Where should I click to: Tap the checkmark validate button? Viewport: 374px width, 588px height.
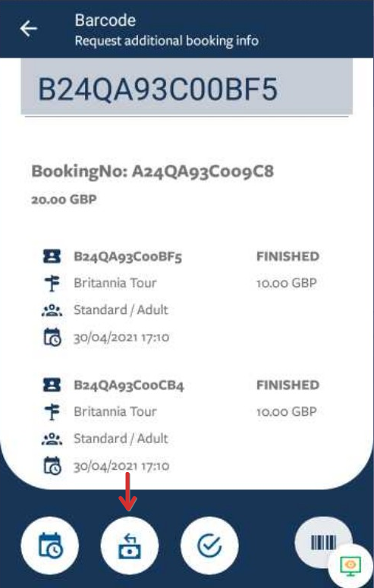point(209,546)
